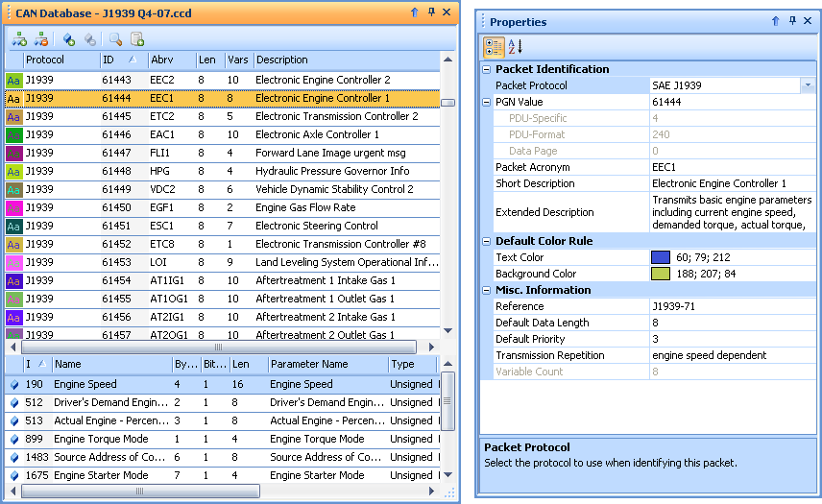Screen dimensions: 822x504
Task: Click the packet list down scroll arrow
Action: coord(447,330)
